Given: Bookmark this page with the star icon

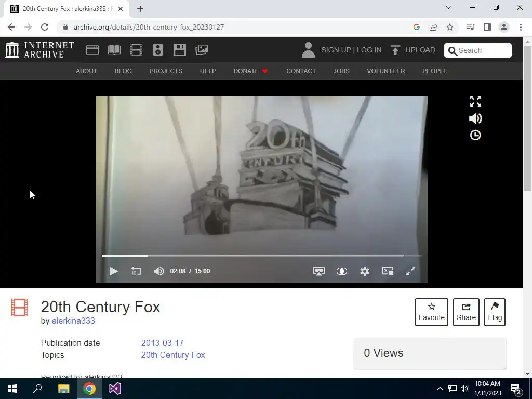Looking at the screenshot, I should coord(450,27).
